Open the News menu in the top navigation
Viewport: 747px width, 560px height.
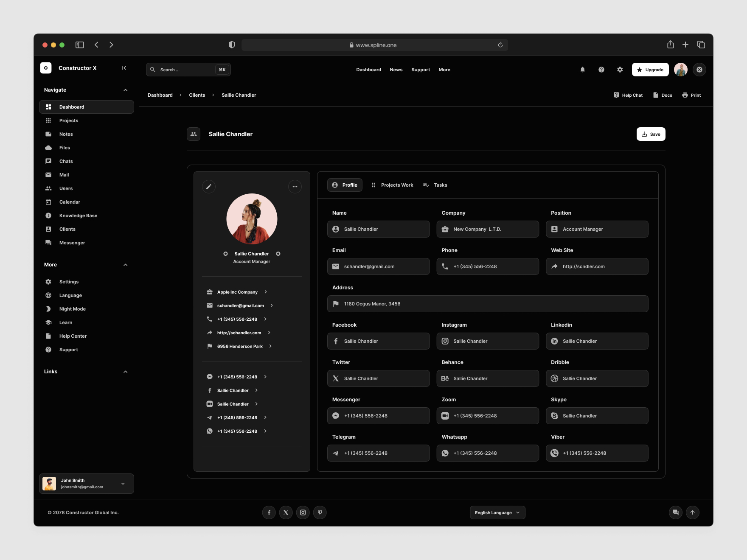(x=396, y=70)
